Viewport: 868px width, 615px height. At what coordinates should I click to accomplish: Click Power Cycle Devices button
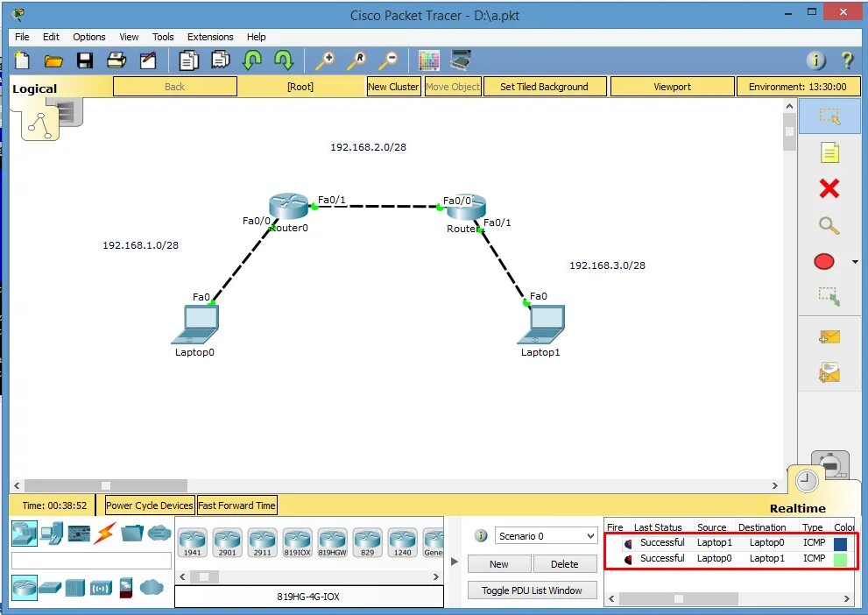click(x=150, y=505)
